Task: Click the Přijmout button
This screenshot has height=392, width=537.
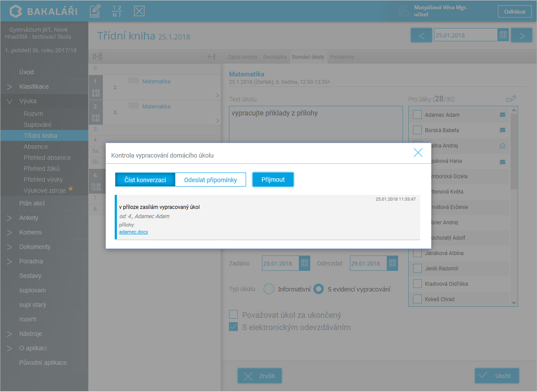Action: 273,180
